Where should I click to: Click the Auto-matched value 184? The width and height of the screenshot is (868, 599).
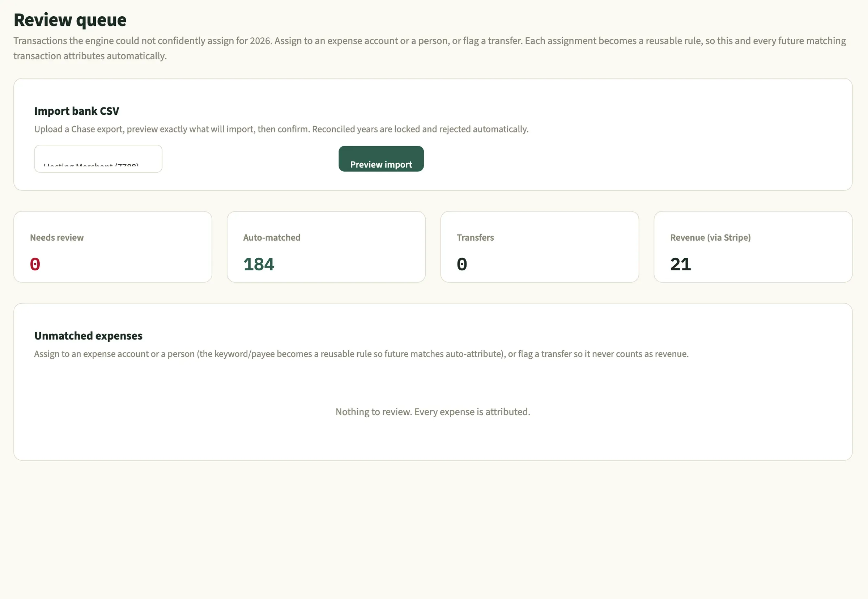point(259,264)
